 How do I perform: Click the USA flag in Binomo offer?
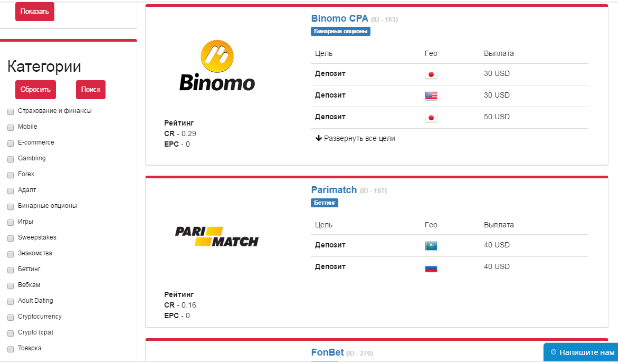click(x=431, y=96)
